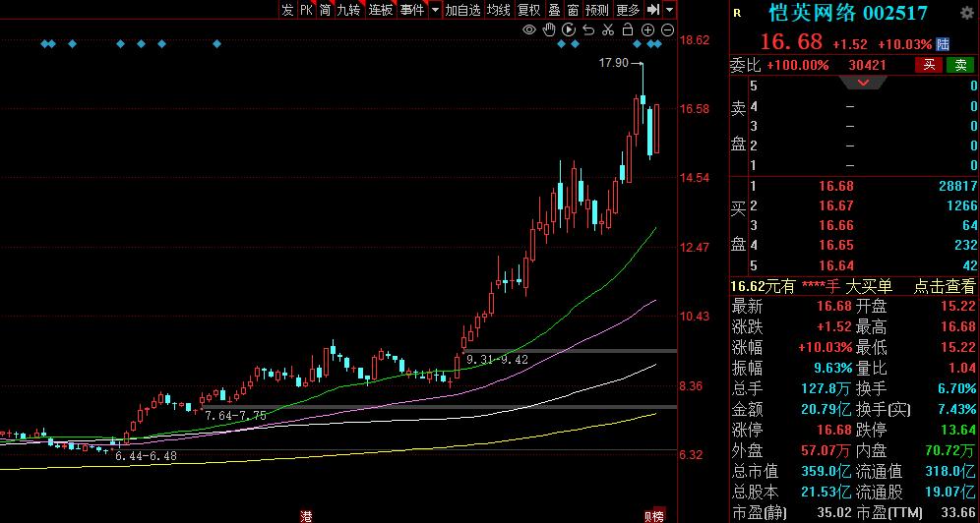Click the 委比 label
The height and width of the screenshot is (523, 980).
pos(746,65)
